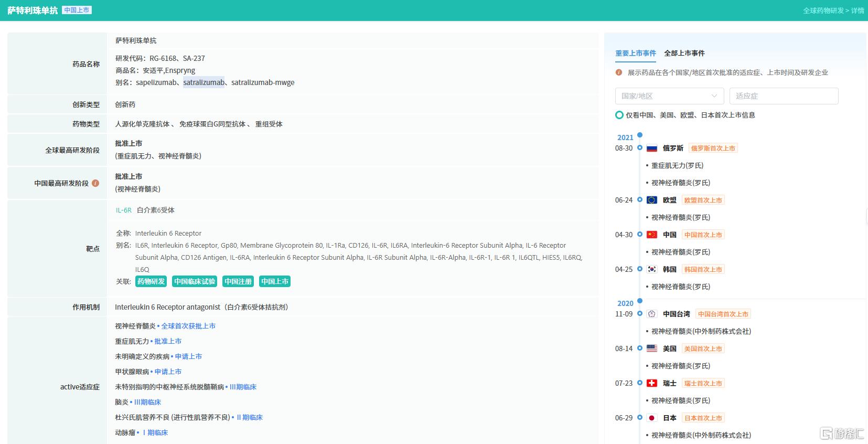Click the 2021 08-30 timeline marker
Screen dimensions: 868x444
click(640, 148)
